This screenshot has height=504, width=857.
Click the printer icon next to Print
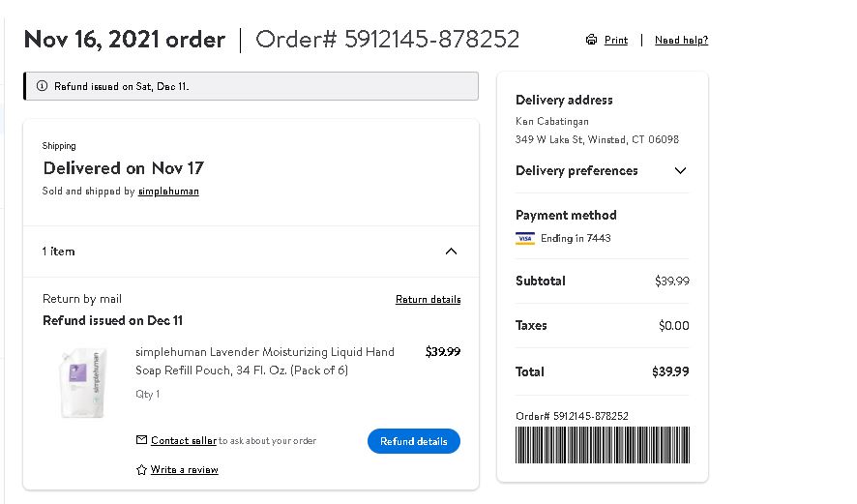point(591,40)
